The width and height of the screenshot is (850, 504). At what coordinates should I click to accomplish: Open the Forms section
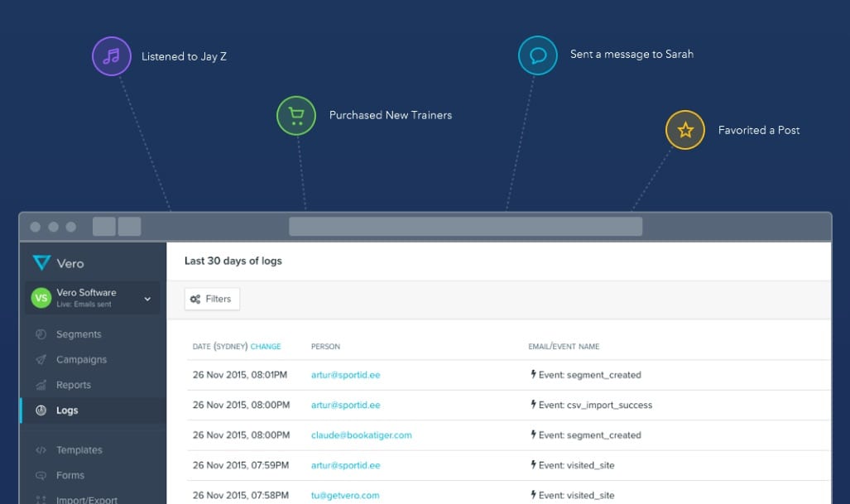[70, 475]
